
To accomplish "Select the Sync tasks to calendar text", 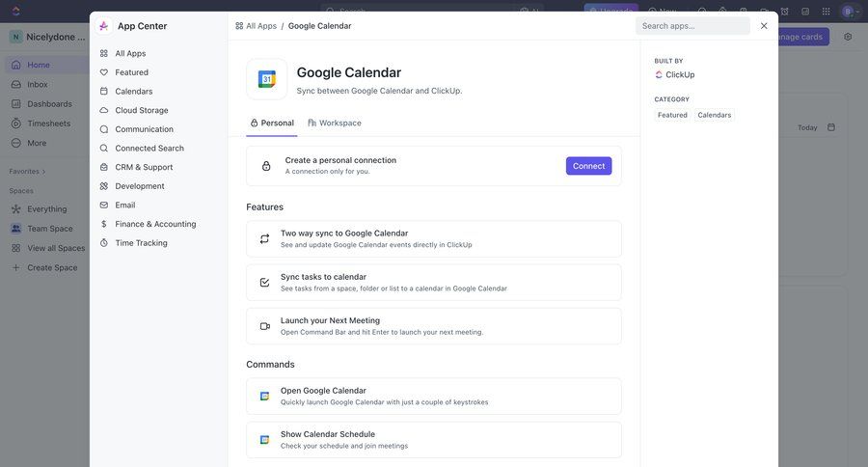I will pos(323,277).
